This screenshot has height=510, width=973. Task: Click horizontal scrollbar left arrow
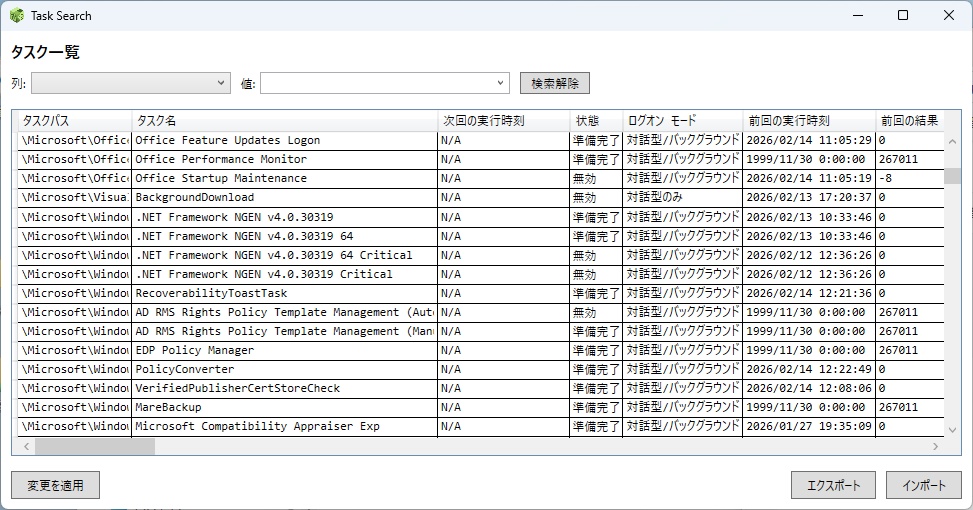[x=26, y=446]
